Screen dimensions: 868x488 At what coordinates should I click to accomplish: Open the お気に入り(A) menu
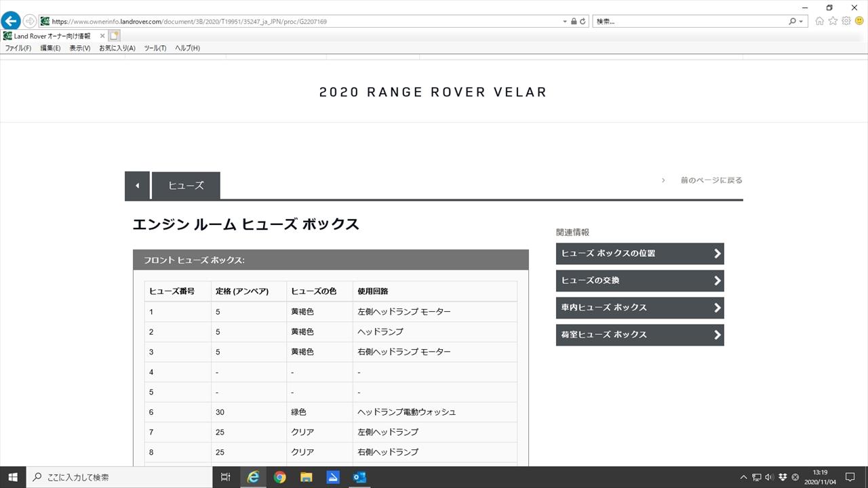pyautogui.click(x=117, y=48)
